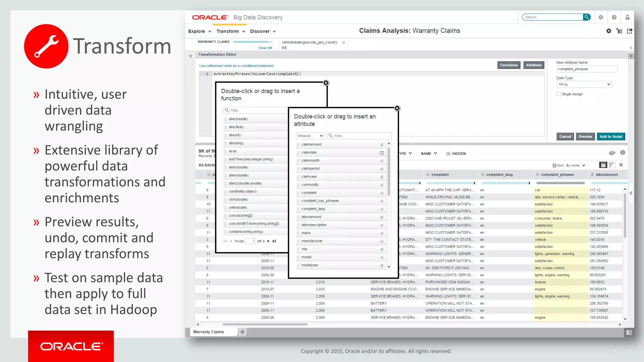Toggle the HIDDEN attributes filter
644x362 pixels.
click(455, 154)
